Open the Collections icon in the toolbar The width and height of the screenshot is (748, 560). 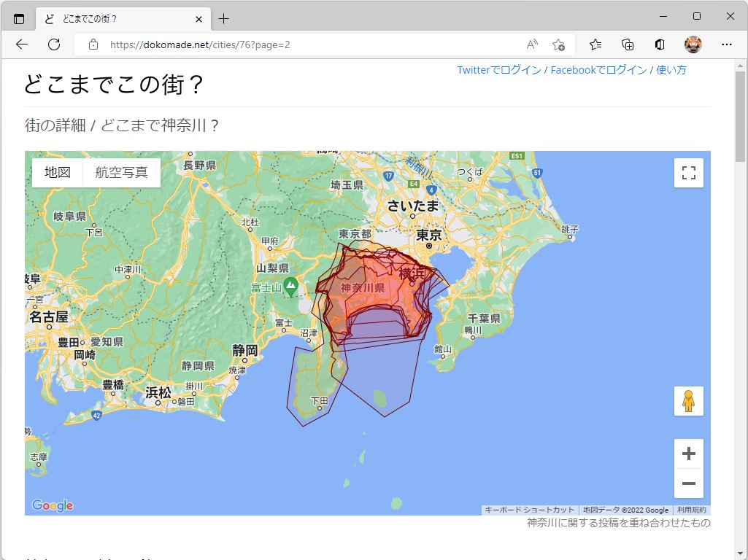627,44
